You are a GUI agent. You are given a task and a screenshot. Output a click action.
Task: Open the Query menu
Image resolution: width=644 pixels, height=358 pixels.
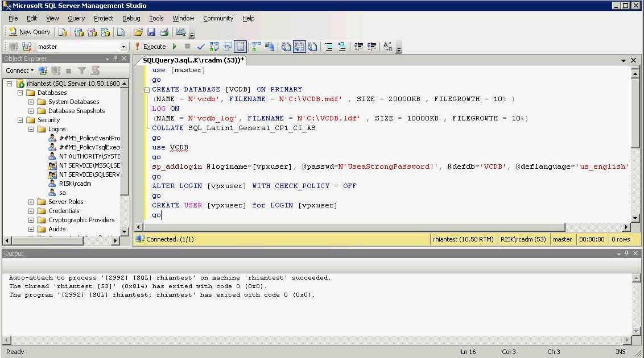tap(76, 18)
